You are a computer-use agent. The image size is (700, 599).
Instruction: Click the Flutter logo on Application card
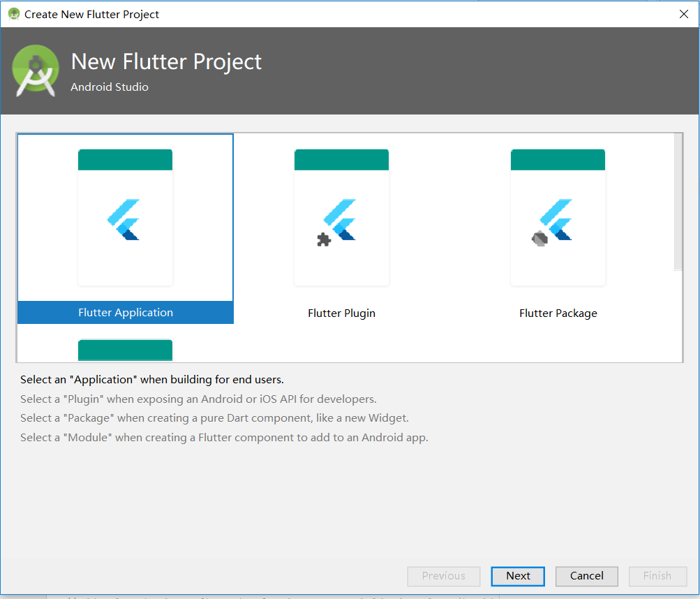pyautogui.click(x=124, y=219)
